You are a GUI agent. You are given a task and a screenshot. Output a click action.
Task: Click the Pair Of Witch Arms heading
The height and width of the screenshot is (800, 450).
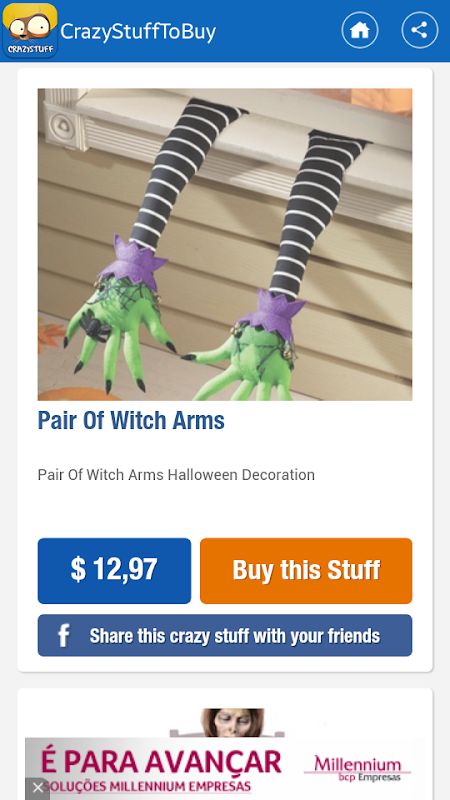[x=131, y=420]
